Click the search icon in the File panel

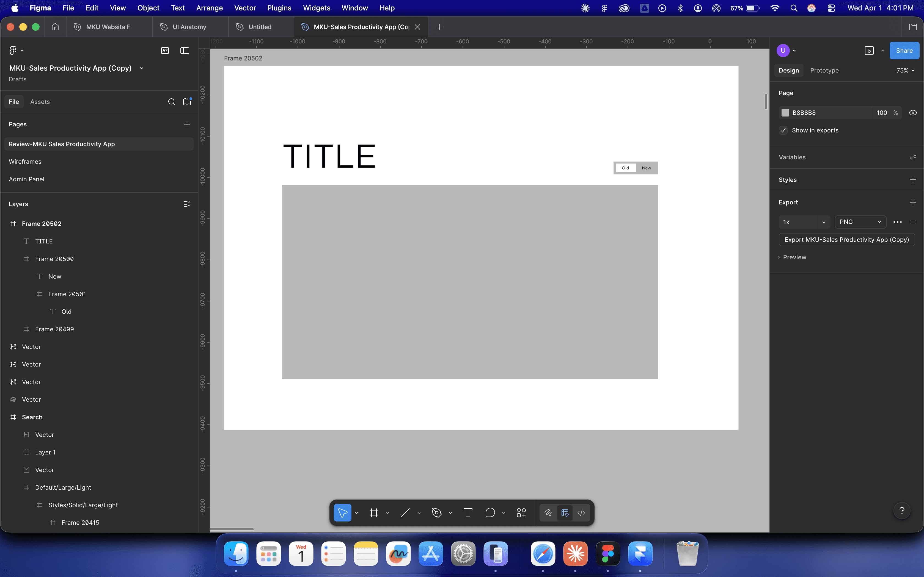click(x=171, y=101)
